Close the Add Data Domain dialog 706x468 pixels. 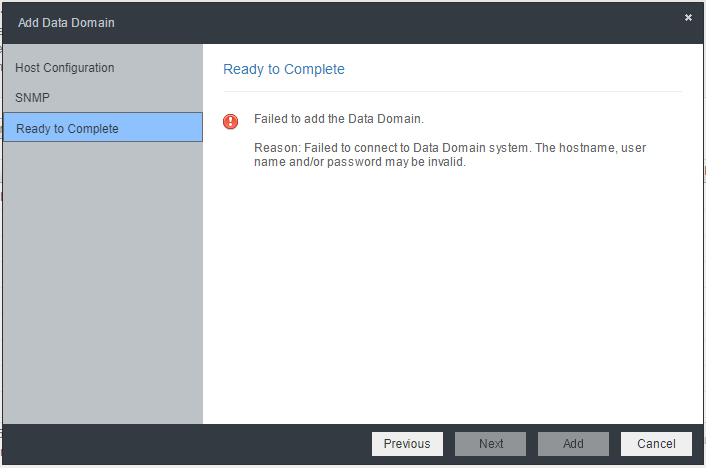[688, 18]
